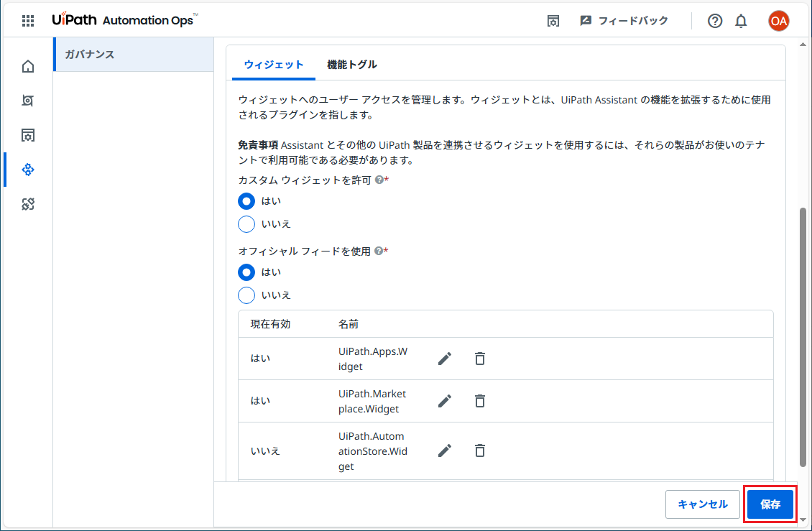Select はい for オフィシャル フィードを使用
The width and height of the screenshot is (812, 531).
(246, 272)
